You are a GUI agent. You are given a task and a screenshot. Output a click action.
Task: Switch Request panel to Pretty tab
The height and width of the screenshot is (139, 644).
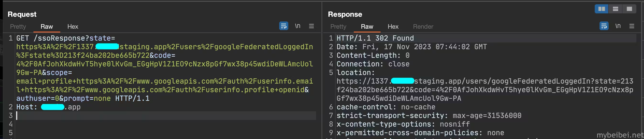(18, 27)
